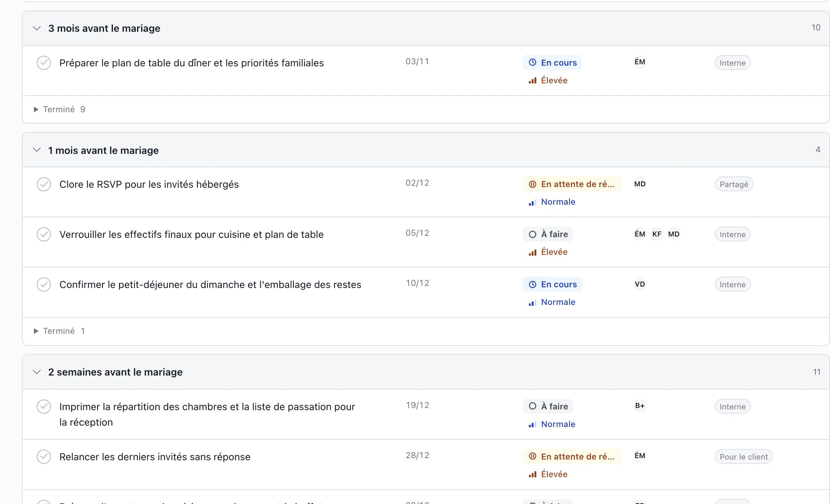Viewport: 830px width, 504px height.
Task: Click 'Interne' tag on Verrouiller les effectifs
Action: (x=733, y=234)
